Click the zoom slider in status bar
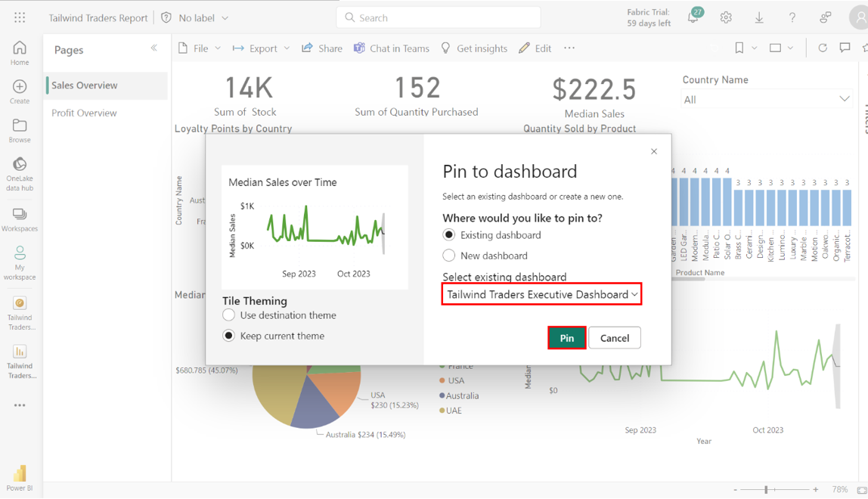Image resolution: width=868 pixels, height=499 pixels. [767, 490]
